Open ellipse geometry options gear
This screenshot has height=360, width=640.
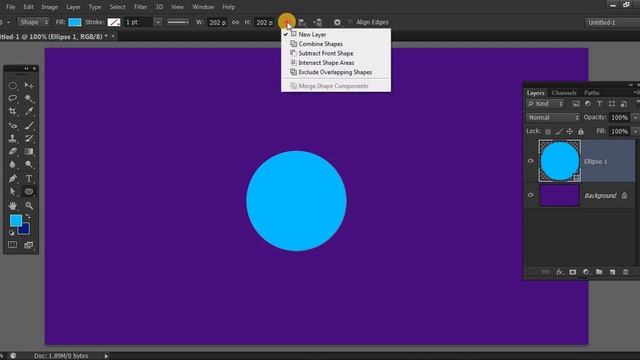click(337, 22)
